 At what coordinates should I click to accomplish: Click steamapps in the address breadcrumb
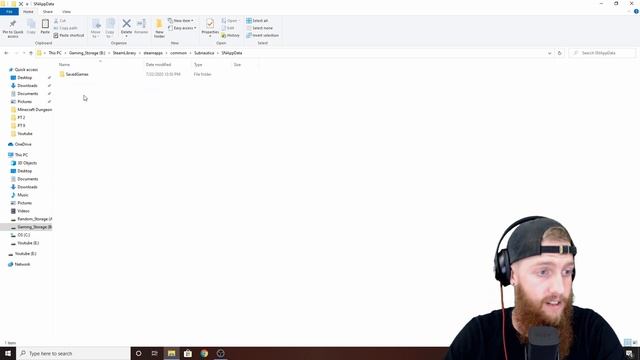click(x=153, y=53)
